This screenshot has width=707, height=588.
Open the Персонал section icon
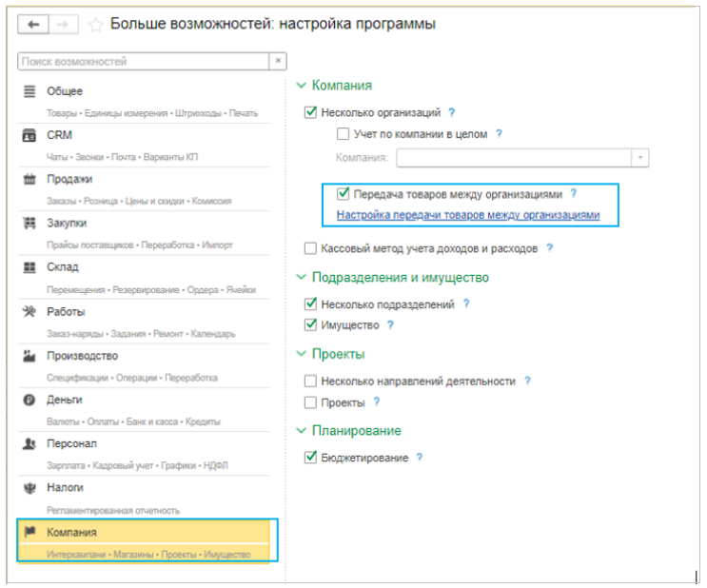click(29, 444)
